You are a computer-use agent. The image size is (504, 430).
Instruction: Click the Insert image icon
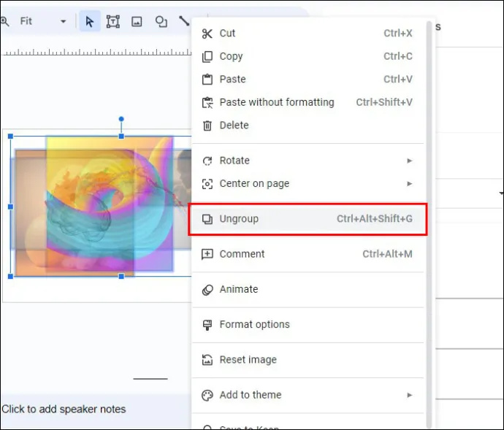[x=137, y=21]
